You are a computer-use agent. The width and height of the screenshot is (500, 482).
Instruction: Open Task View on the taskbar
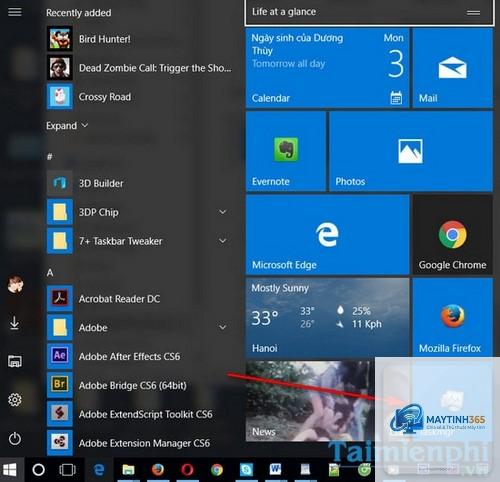(67, 470)
